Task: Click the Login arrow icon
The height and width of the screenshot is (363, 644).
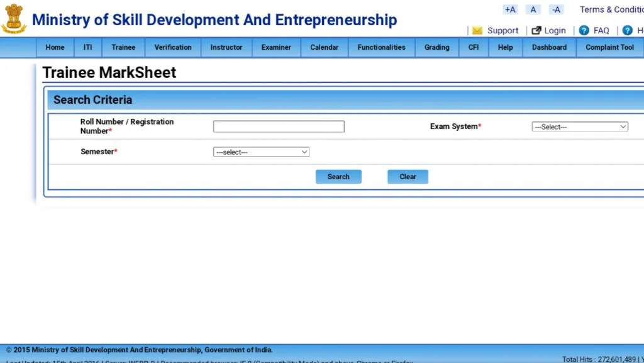Action: [x=536, y=30]
